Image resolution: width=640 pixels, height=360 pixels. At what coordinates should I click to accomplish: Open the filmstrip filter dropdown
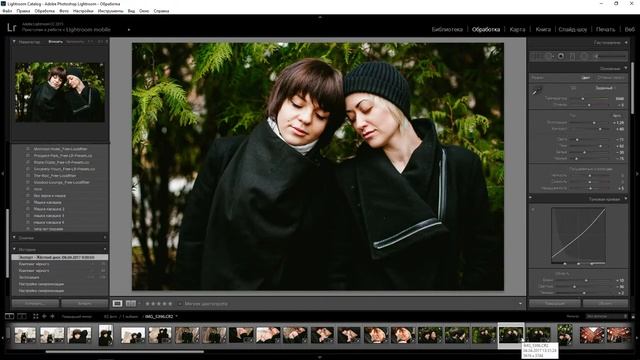coord(606,316)
